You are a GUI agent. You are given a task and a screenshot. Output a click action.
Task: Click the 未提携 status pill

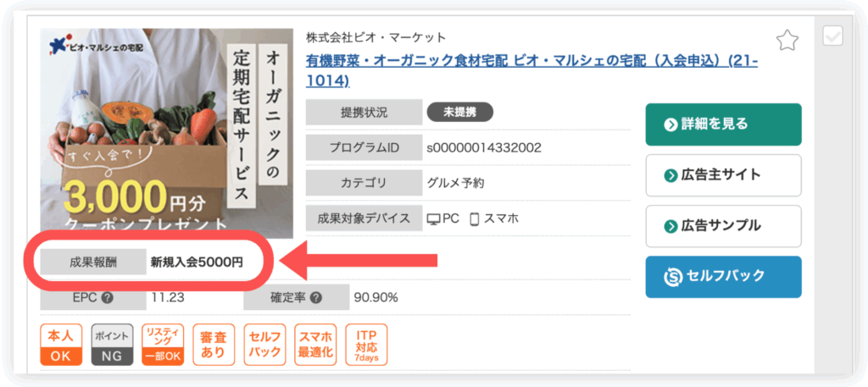point(459,112)
